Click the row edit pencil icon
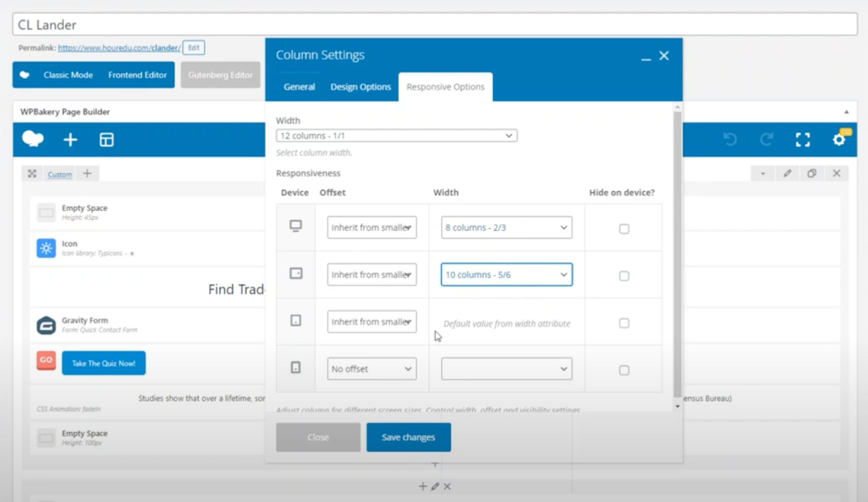 point(787,174)
